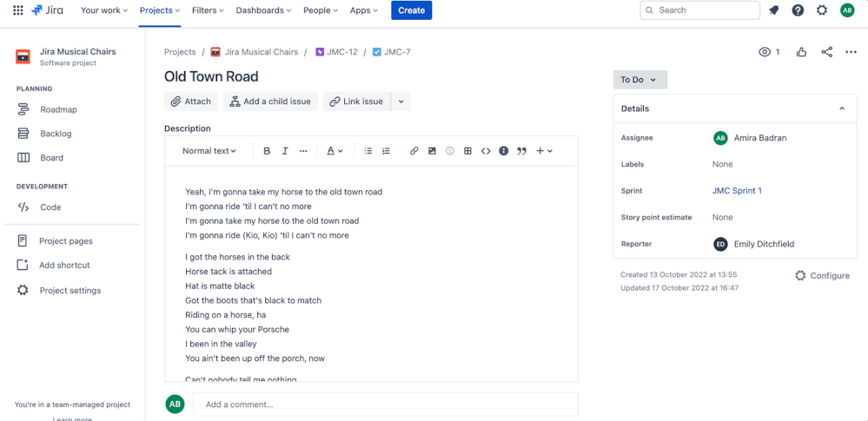Open the Normal text style dropdown

click(x=209, y=150)
